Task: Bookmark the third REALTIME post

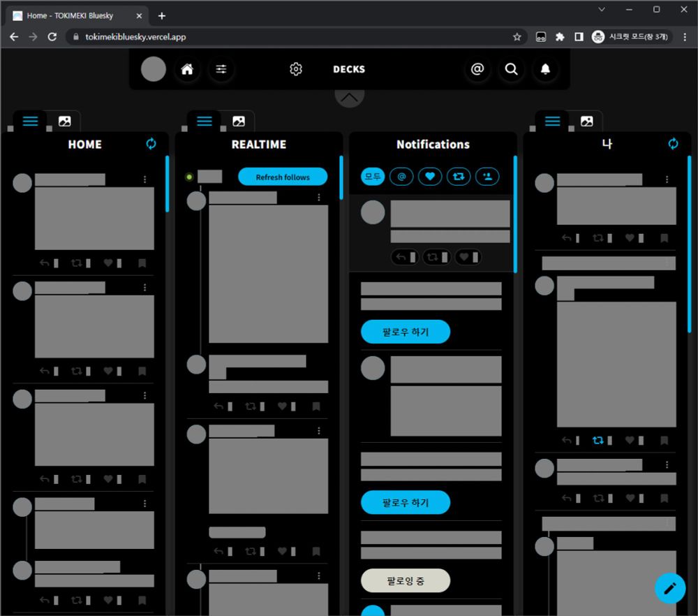Action: (x=316, y=552)
